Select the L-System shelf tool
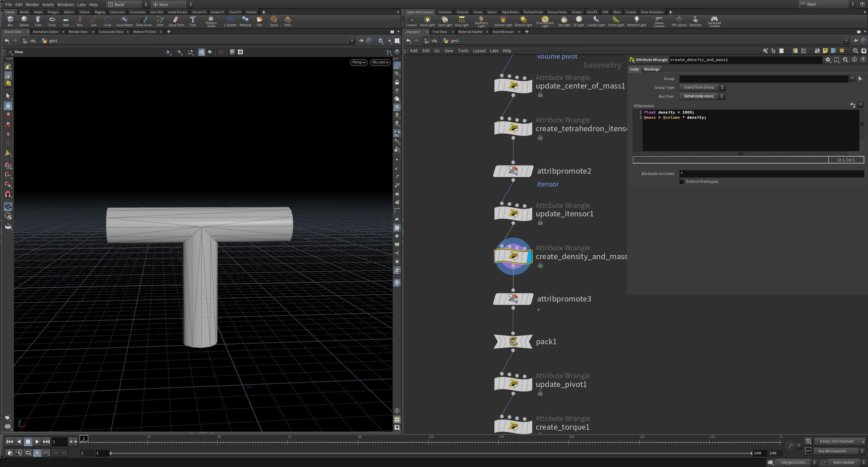Image resolution: width=868 pixels, height=467 pixels. [230, 21]
